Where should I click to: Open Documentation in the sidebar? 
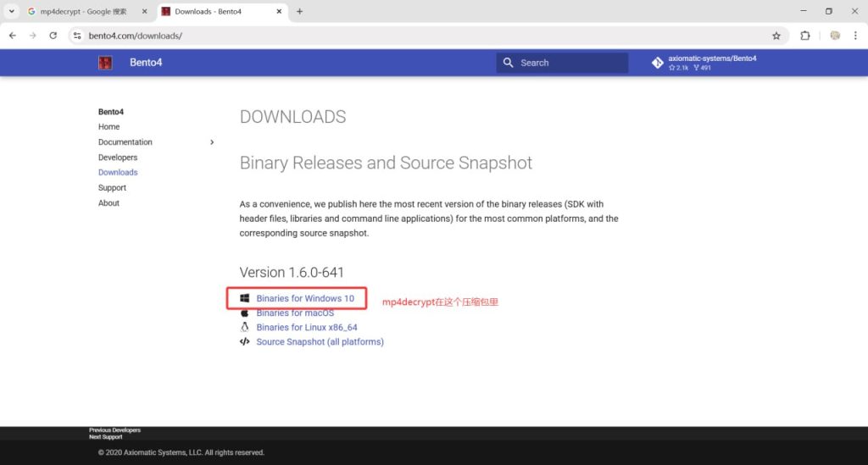(125, 142)
